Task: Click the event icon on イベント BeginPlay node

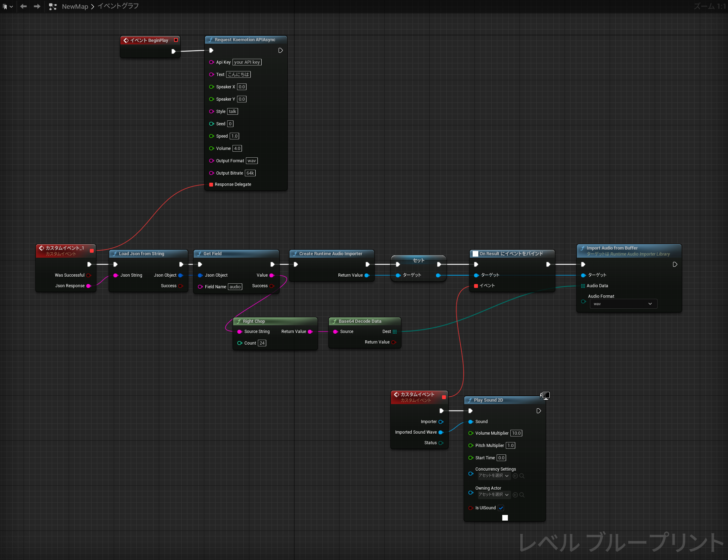Action: click(x=126, y=40)
